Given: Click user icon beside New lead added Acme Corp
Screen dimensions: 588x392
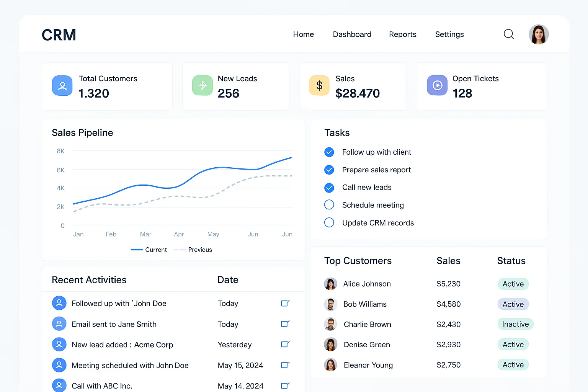Looking at the screenshot, I should 59,344.
